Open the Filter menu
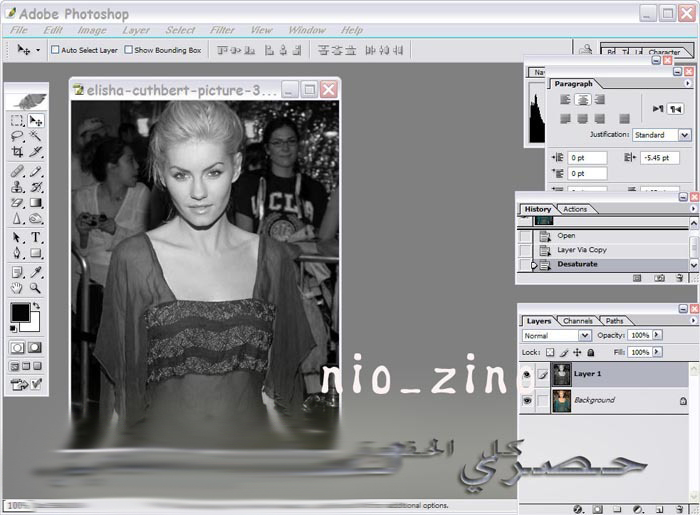700x515 pixels. [x=222, y=30]
